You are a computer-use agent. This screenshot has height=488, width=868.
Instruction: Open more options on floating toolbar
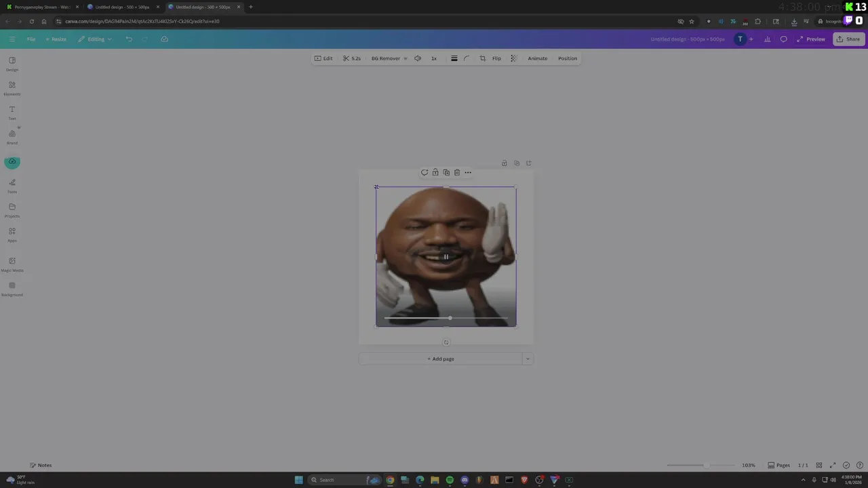click(x=468, y=172)
